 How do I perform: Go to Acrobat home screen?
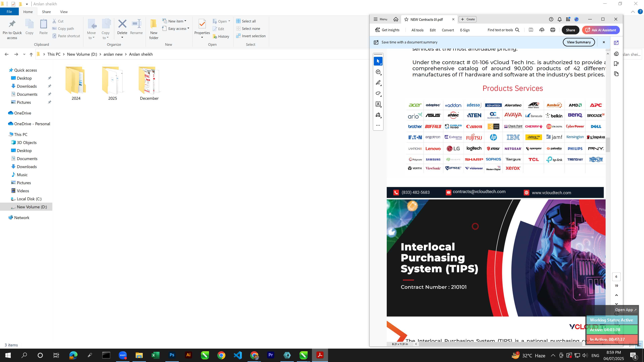[x=396, y=19]
